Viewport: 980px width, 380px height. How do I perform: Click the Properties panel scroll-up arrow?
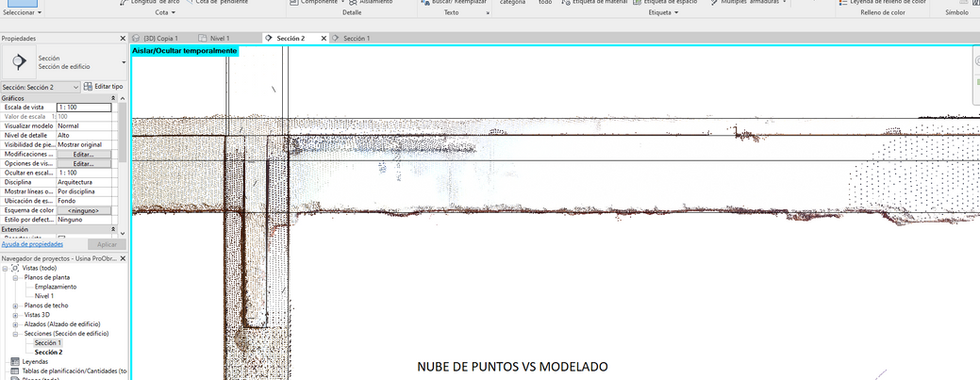(122, 99)
